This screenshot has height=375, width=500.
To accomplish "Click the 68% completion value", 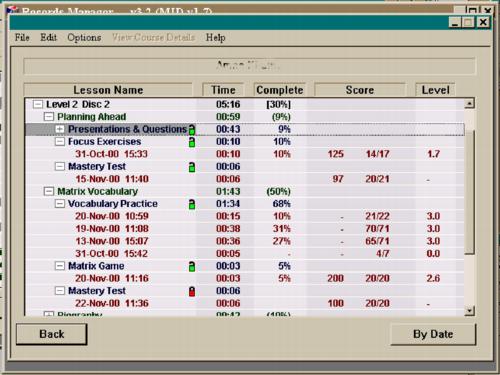I will (x=282, y=204).
